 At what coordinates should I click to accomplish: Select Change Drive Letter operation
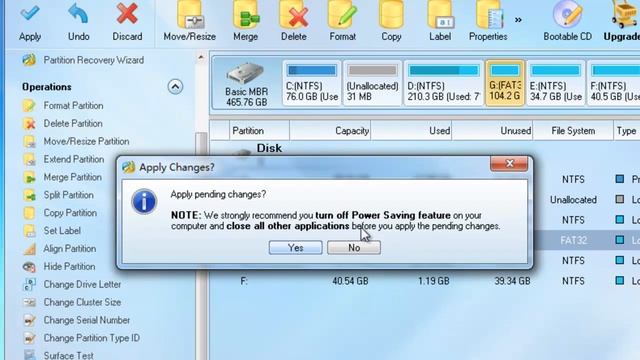82,284
